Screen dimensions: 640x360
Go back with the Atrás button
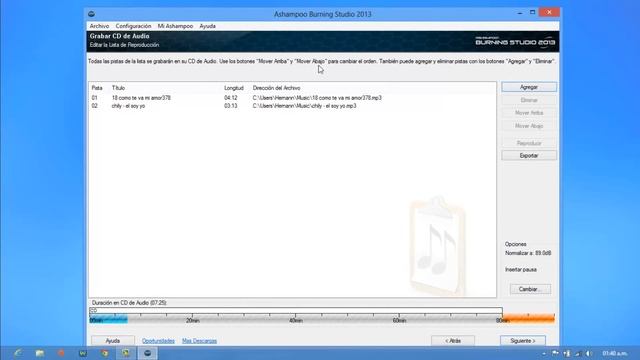(x=453, y=340)
